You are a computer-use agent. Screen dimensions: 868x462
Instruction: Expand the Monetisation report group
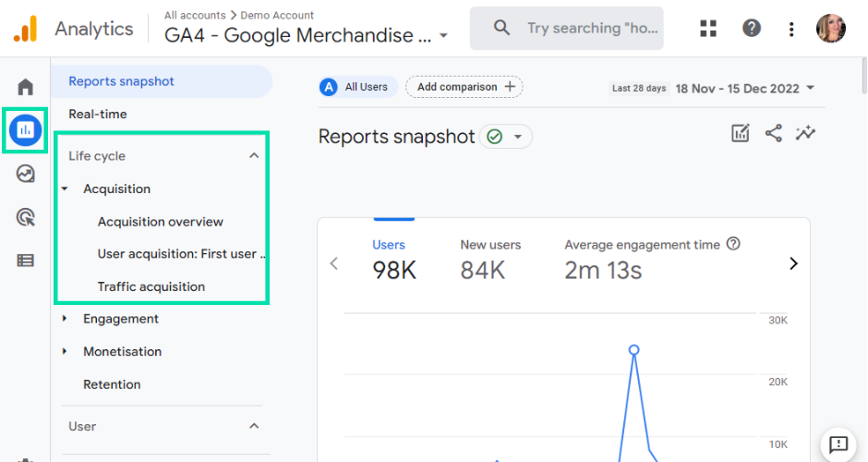(65, 352)
